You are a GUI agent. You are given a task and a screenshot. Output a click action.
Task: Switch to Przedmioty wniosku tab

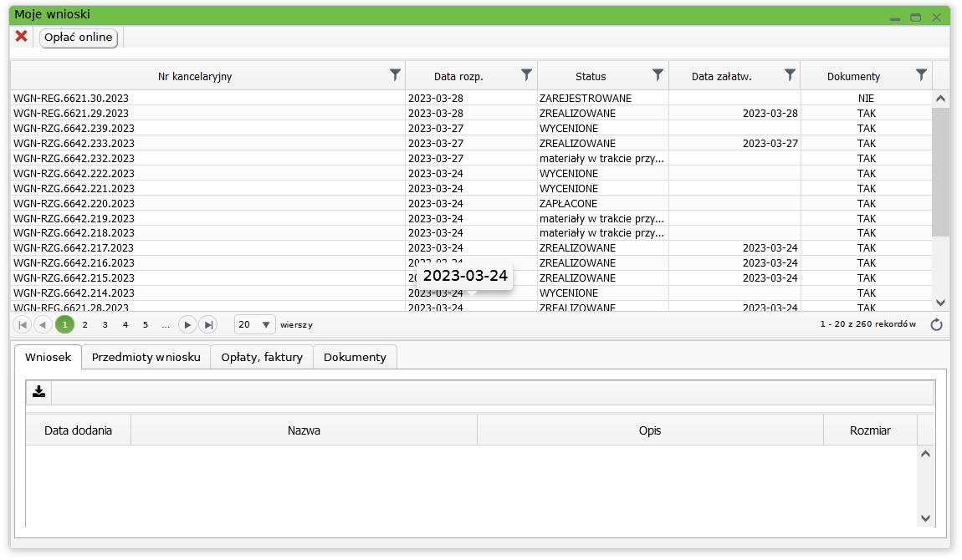[146, 357]
